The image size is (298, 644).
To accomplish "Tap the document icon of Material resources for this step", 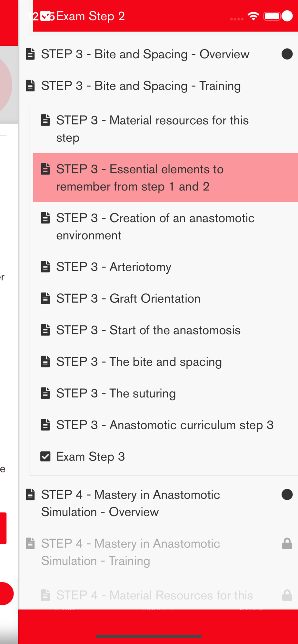I will click(45, 120).
